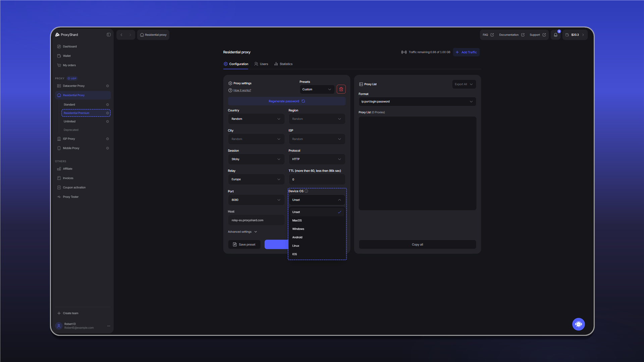The height and width of the screenshot is (362, 644).
Task: Open the Relay Europe dropdown
Action: (256, 179)
